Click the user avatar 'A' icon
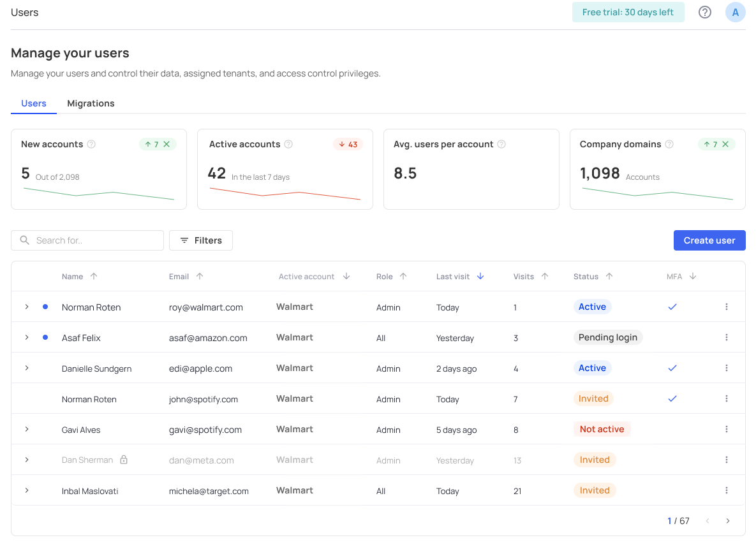 735,12
